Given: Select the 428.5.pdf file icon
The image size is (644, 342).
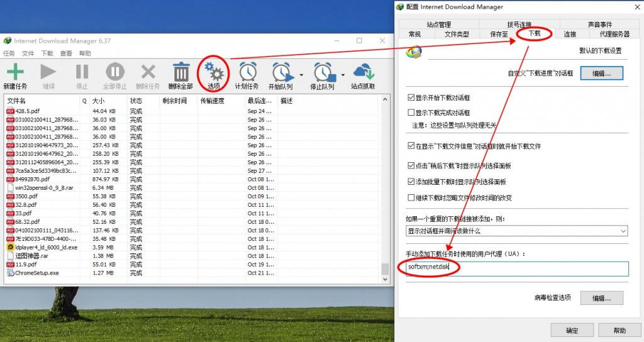Looking at the screenshot, I should (x=10, y=111).
